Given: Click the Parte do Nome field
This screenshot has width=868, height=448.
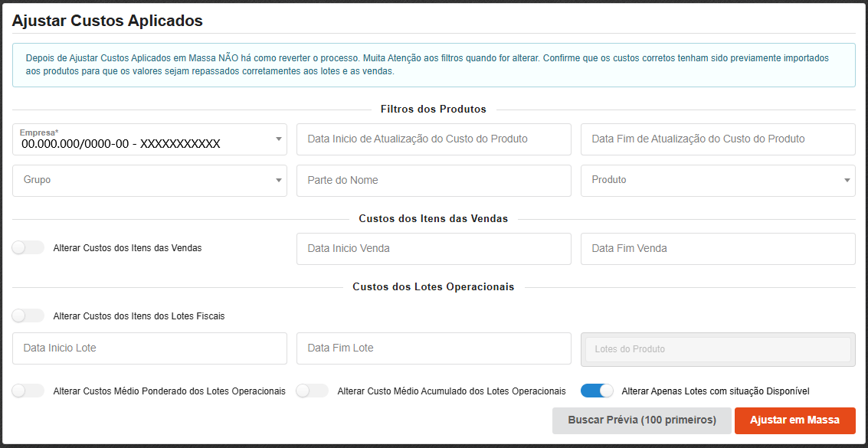Looking at the screenshot, I should [434, 180].
